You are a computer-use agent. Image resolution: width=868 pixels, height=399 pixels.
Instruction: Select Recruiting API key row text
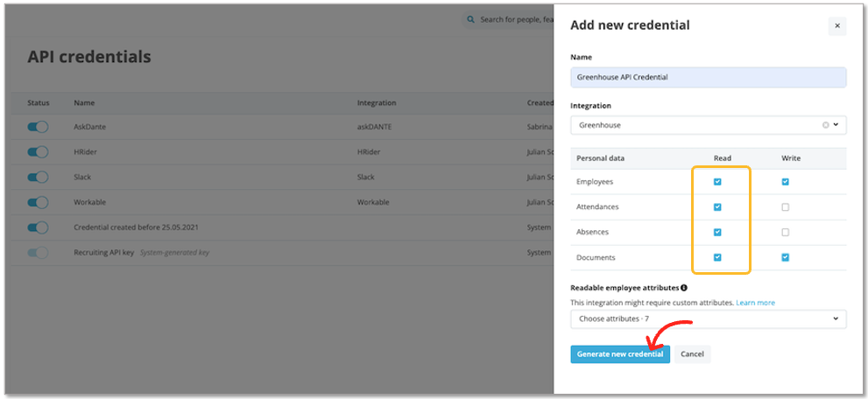pyautogui.click(x=104, y=253)
